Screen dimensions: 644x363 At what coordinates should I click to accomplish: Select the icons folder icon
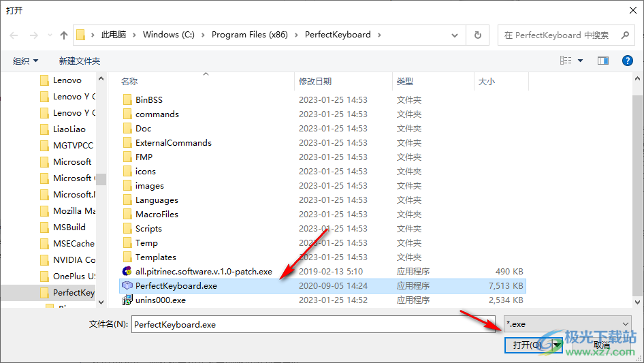click(x=127, y=172)
